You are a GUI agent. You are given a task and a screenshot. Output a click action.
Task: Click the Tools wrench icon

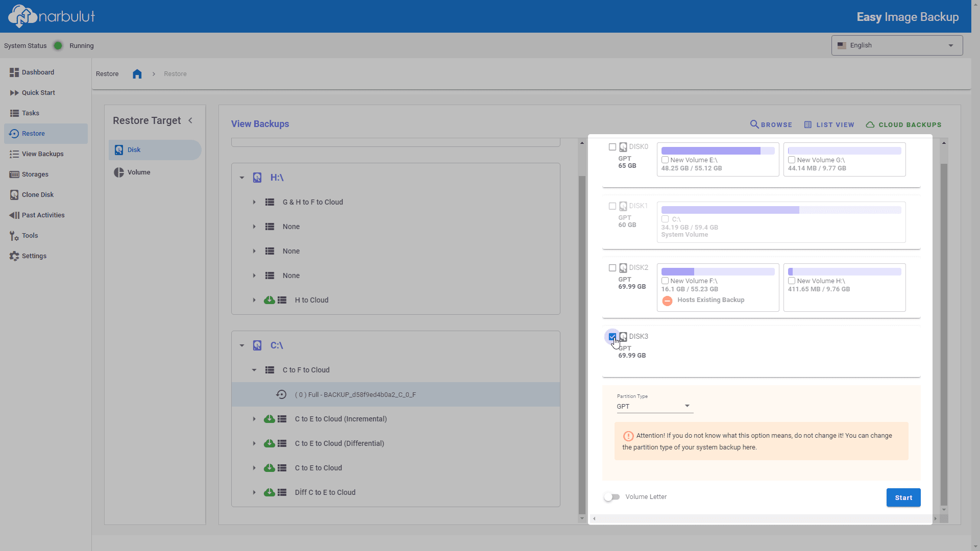pyautogui.click(x=14, y=236)
